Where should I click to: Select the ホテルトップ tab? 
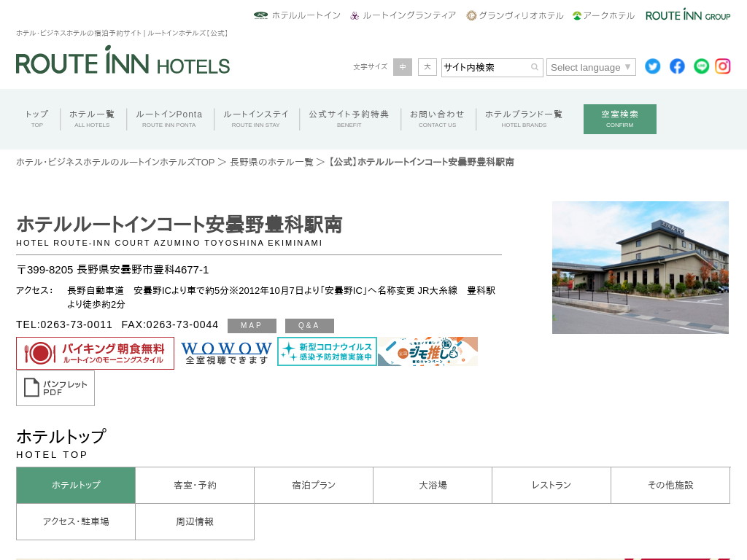tap(76, 485)
